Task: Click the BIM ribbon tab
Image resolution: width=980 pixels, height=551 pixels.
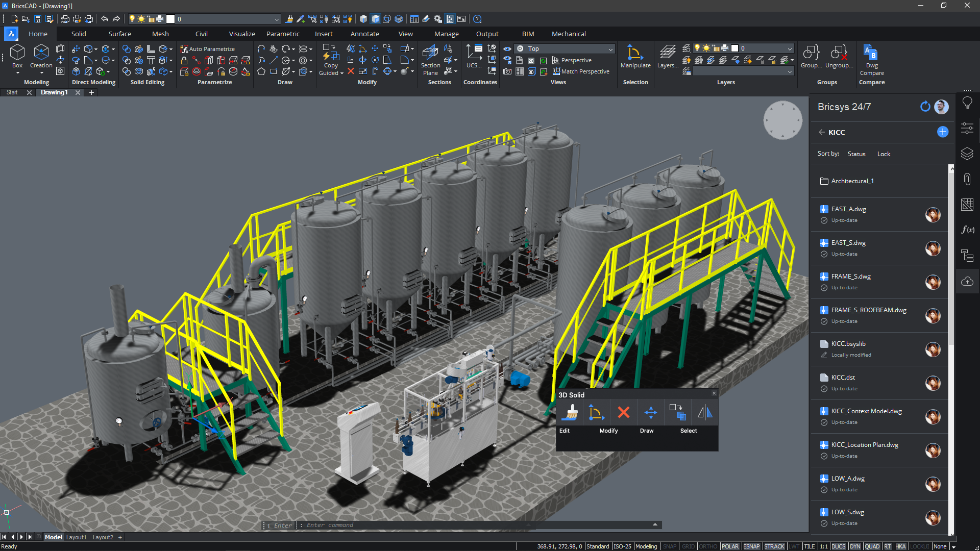Action: click(x=528, y=34)
